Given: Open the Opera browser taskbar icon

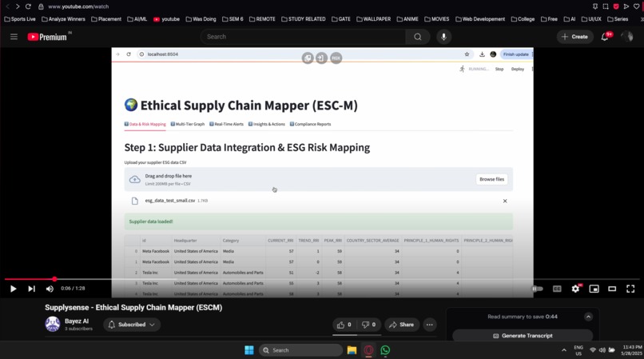Looking at the screenshot, I should tap(368, 350).
